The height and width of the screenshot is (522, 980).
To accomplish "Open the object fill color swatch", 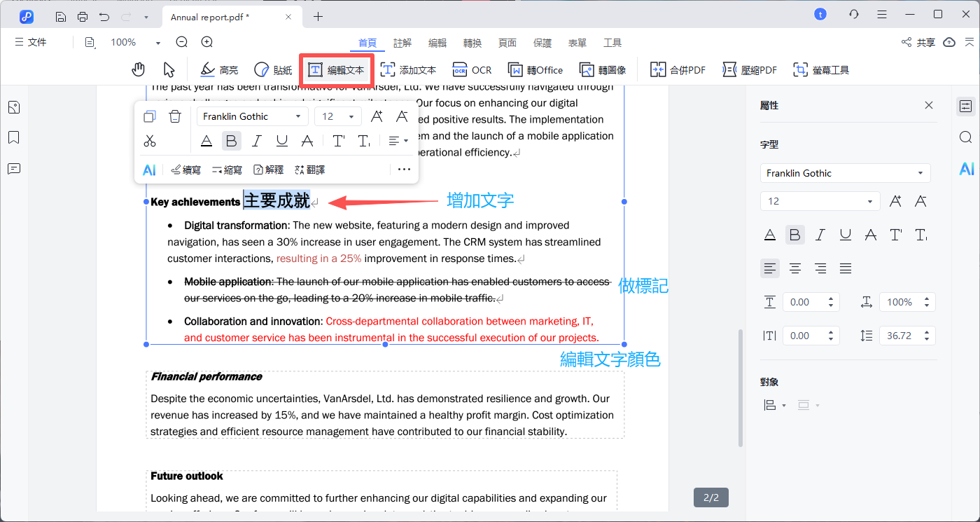I will (x=805, y=404).
